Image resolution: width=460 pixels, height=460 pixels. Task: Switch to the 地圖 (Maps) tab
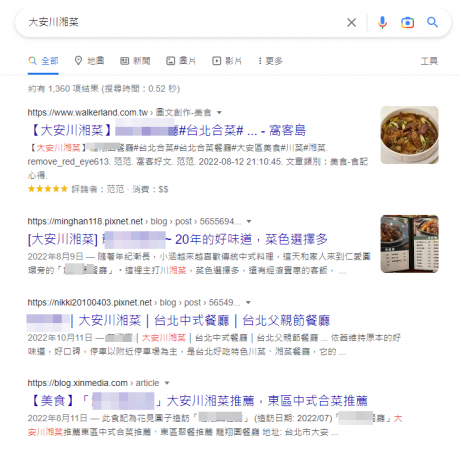pos(89,61)
